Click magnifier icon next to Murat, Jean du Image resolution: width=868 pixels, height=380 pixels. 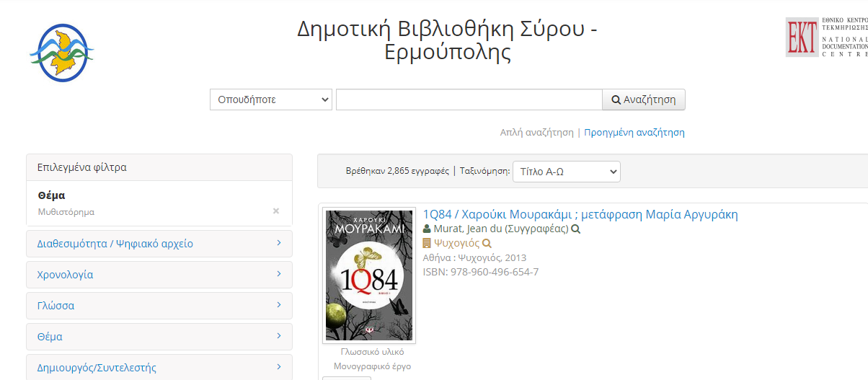point(575,229)
